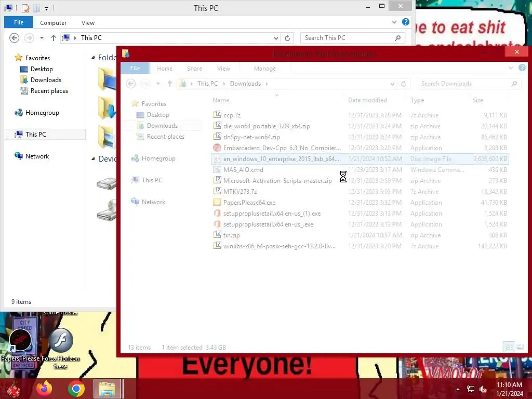Image resolution: width=532 pixels, height=399 pixels.
Task: Focus the Search Downloads field
Action: tap(469, 84)
